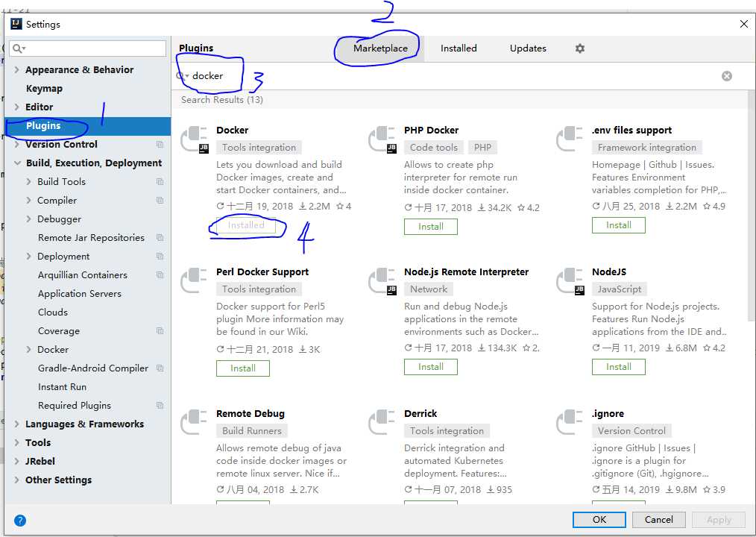756x537 pixels.
Task: Click project-level icon beside Required Plugins
Action: 160,405
